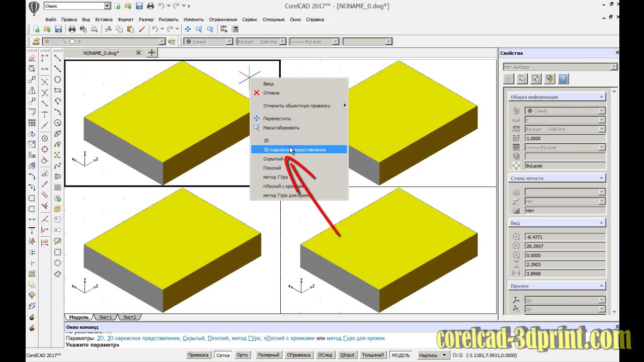Collapse the Прочее section
This screenshot has height=362, width=644.
click(x=601, y=286)
